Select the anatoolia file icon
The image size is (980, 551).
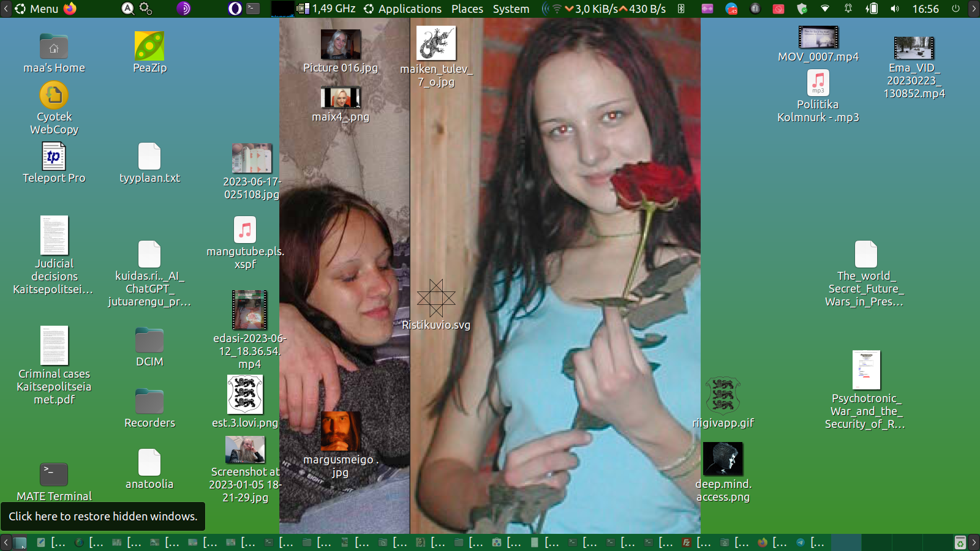(x=149, y=463)
